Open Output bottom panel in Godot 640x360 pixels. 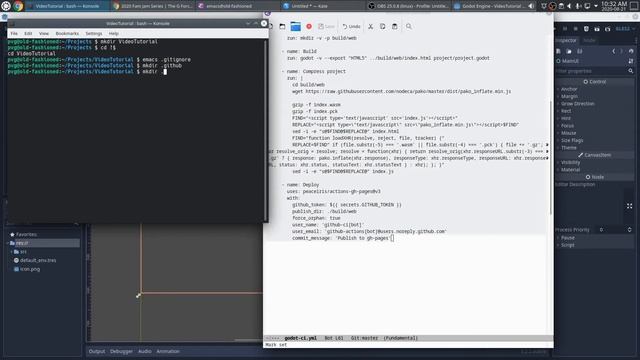tap(97, 351)
